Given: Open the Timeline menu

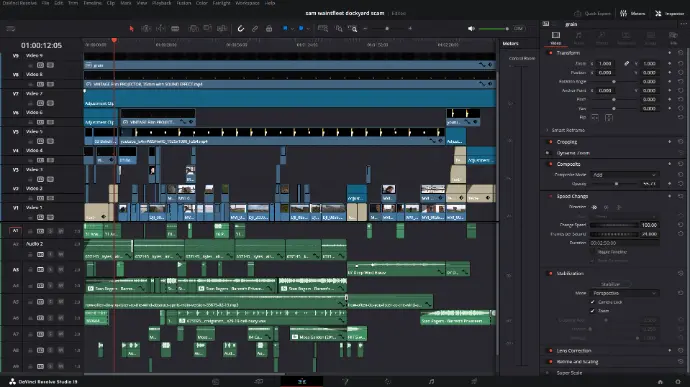Looking at the screenshot, I should coord(92,3).
